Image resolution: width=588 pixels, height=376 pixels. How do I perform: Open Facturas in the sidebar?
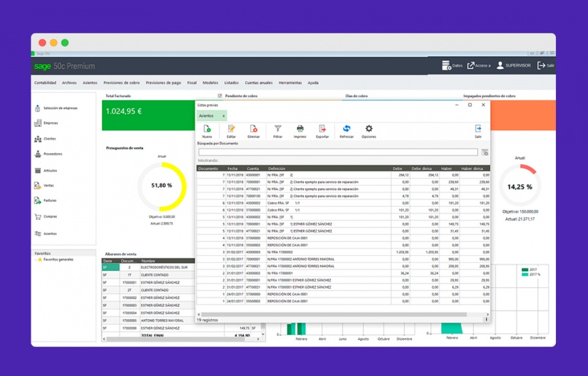coord(45,201)
